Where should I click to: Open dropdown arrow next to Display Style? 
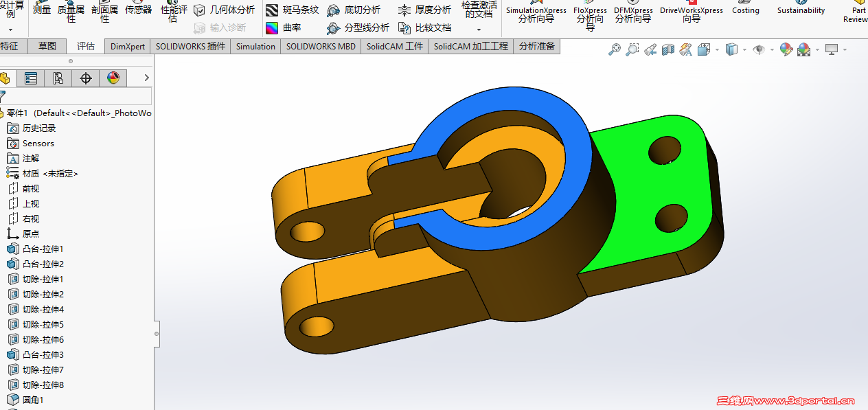tap(744, 49)
